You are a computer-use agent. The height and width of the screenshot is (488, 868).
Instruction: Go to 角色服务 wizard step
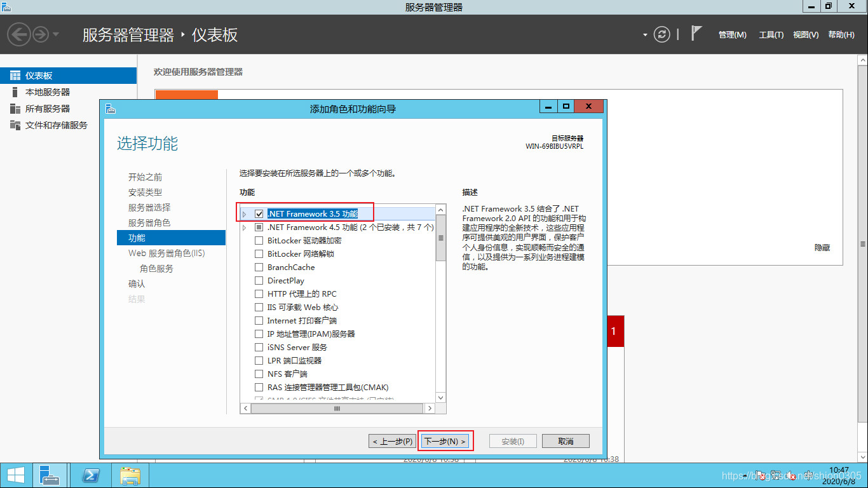(x=156, y=269)
